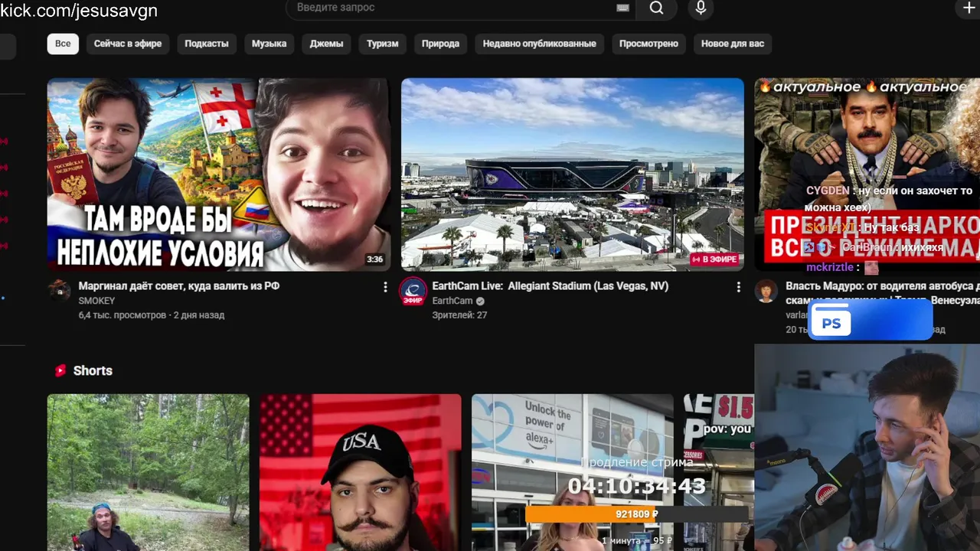Open EarthCam channel avatar
This screenshot has width=980, height=551.
pos(413,291)
